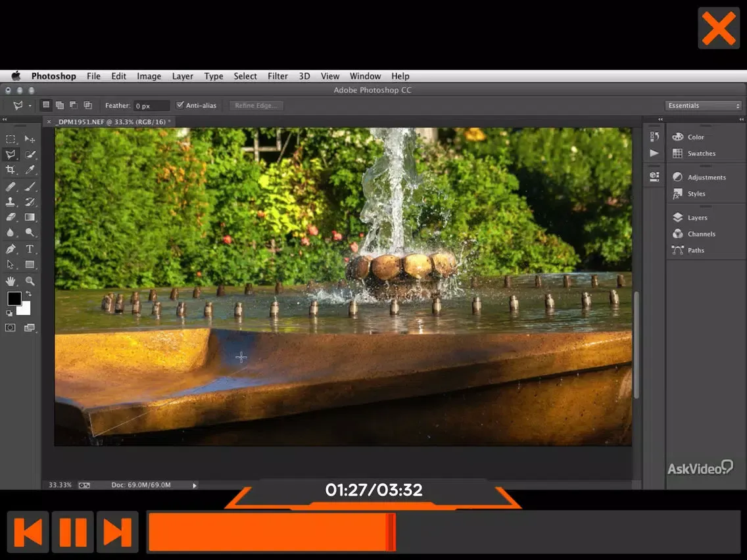This screenshot has height=560, width=747.
Task: Select the Move tool
Action: point(30,139)
